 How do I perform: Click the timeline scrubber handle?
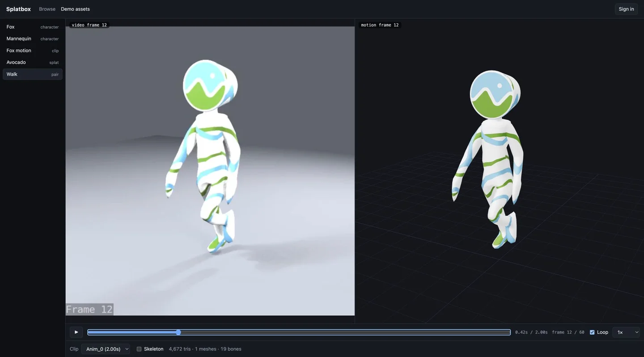[178, 332]
